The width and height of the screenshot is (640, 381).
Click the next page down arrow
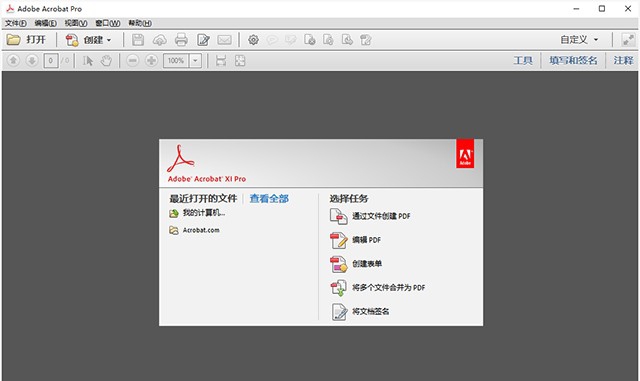pyautogui.click(x=31, y=61)
